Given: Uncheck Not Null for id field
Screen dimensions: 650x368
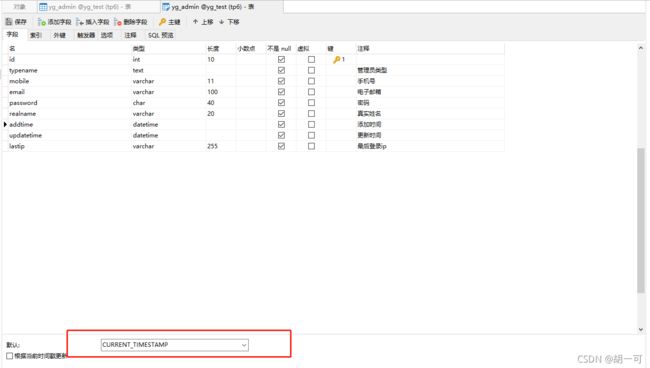Looking at the screenshot, I should click(x=281, y=60).
